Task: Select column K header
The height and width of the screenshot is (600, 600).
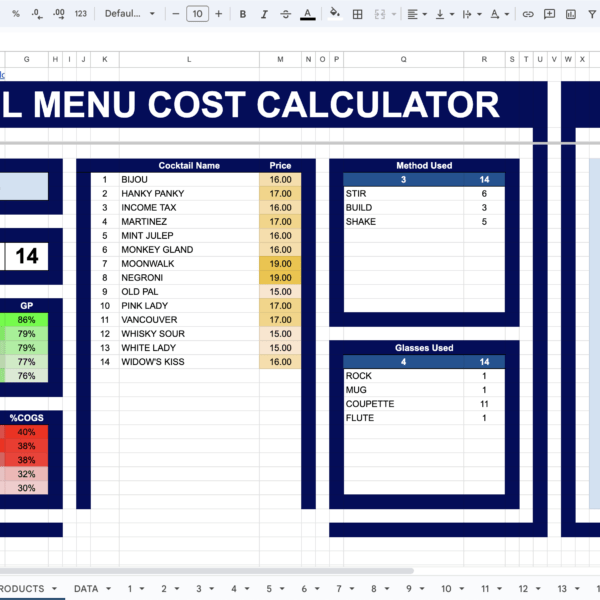Action: click(105, 59)
